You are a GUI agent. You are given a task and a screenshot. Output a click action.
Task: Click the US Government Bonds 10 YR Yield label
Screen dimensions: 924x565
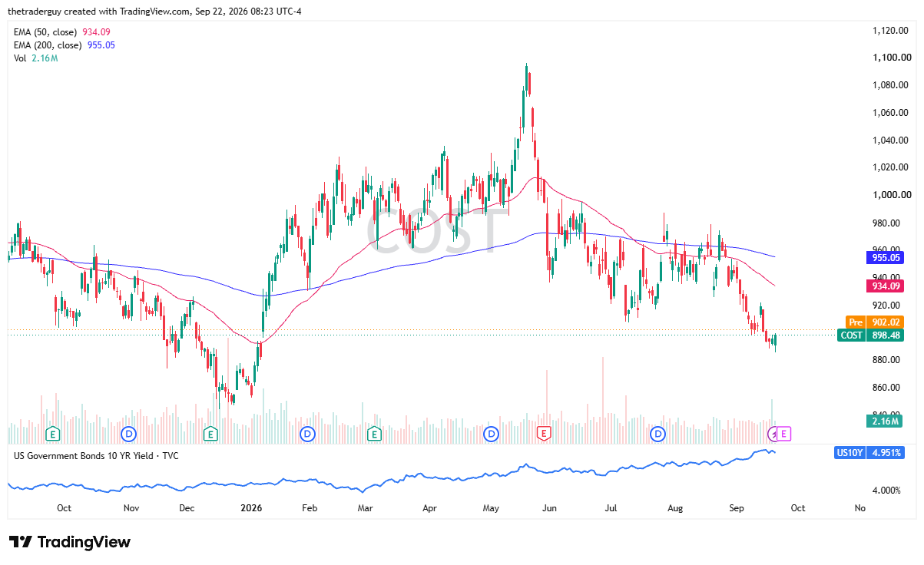click(x=97, y=455)
